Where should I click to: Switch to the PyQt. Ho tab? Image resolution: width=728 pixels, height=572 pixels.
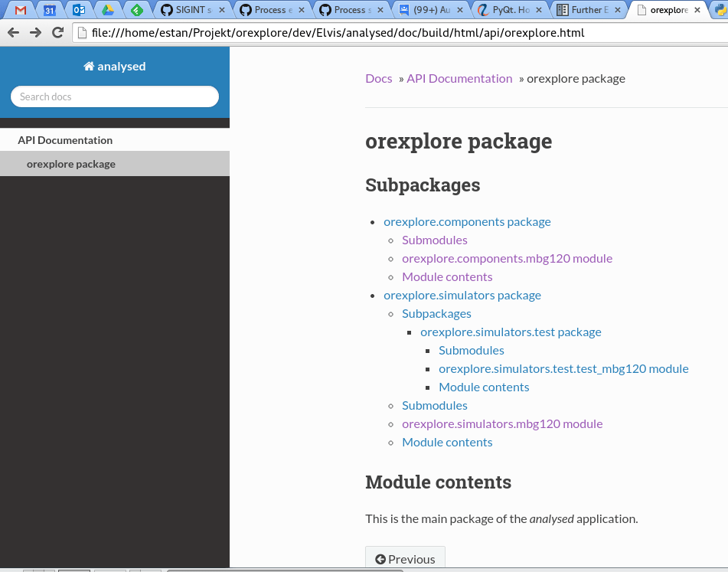point(510,10)
